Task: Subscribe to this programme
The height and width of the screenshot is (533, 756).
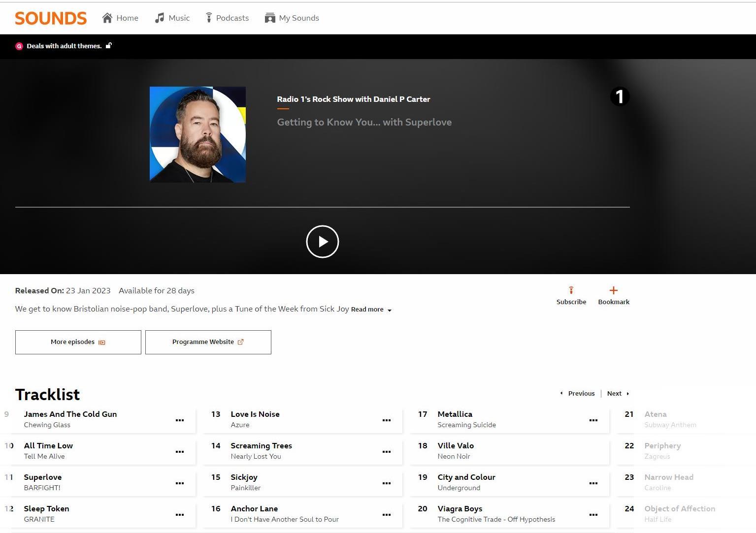Action: (571, 296)
